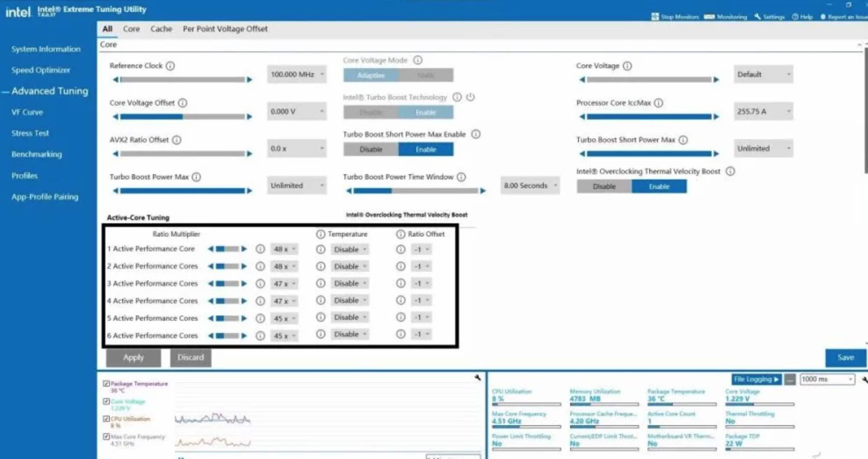Disable Overclocking Thermal Velocity Boost
This screenshot has width=868, height=459.
tap(604, 186)
